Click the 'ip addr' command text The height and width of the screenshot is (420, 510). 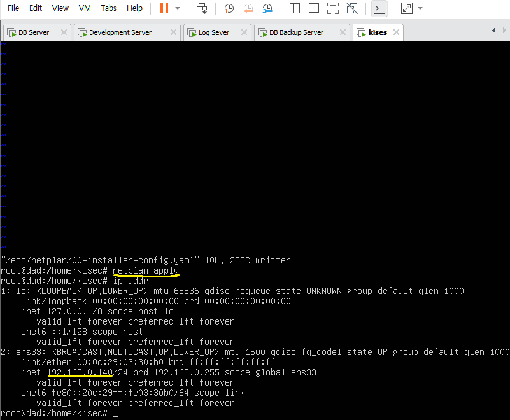click(131, 281)
